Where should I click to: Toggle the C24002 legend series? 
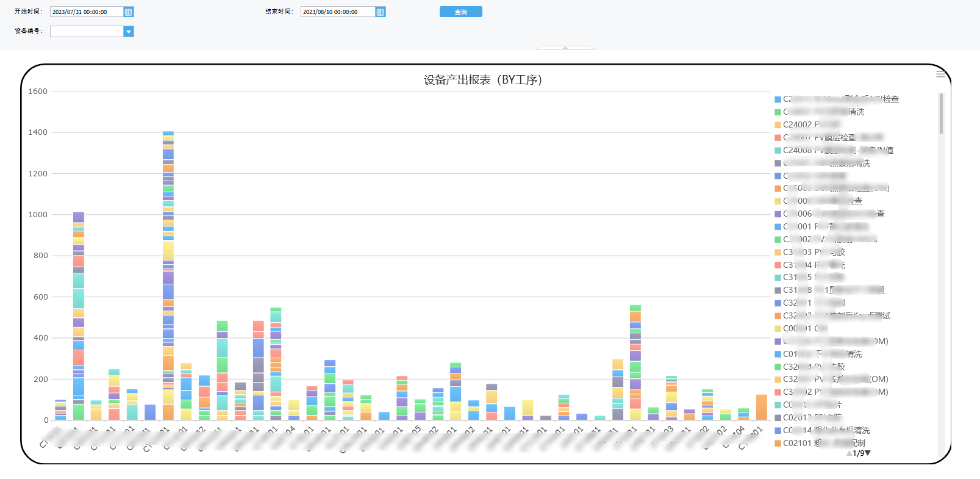[x=807, y=124]
